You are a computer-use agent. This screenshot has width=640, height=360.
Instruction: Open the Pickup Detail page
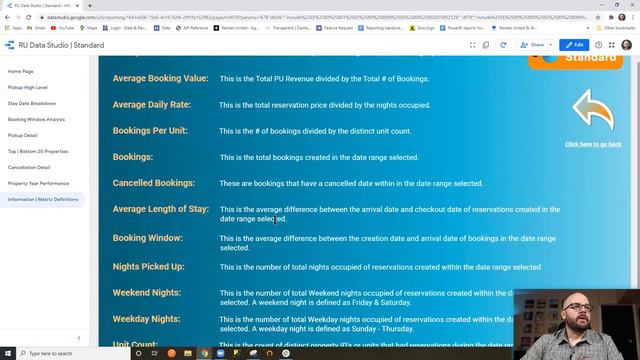tap(22, 135)
